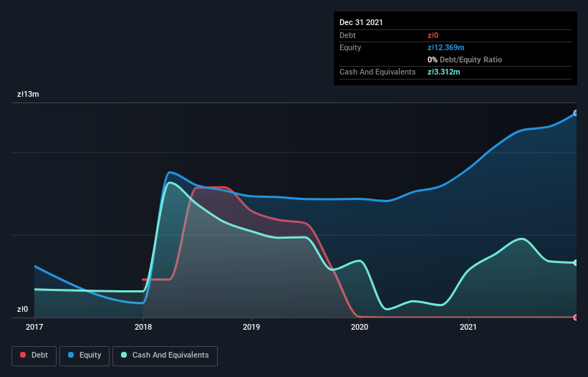Viewport: 588px width, 377px height.
Task: Click the red Debt legend dot
Action: 23,355
